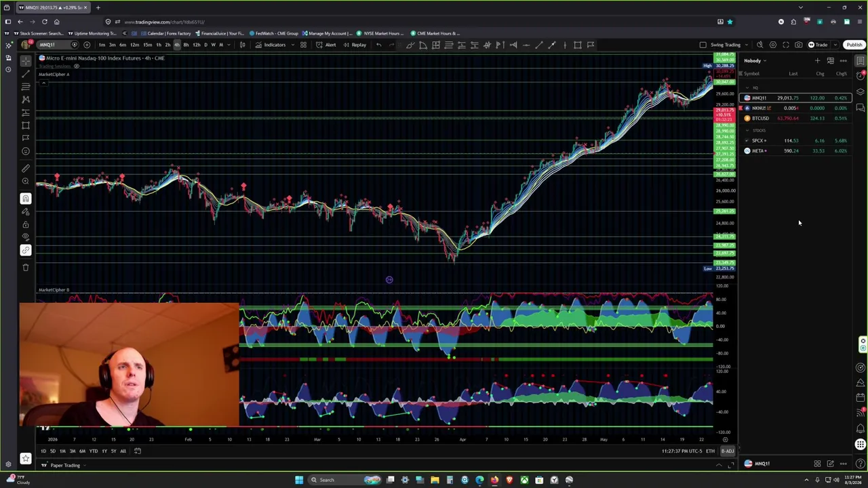This screenshot has height=488, width=868.
Task: Open the watchlist advanced view icon
Action: pos(830,60)
